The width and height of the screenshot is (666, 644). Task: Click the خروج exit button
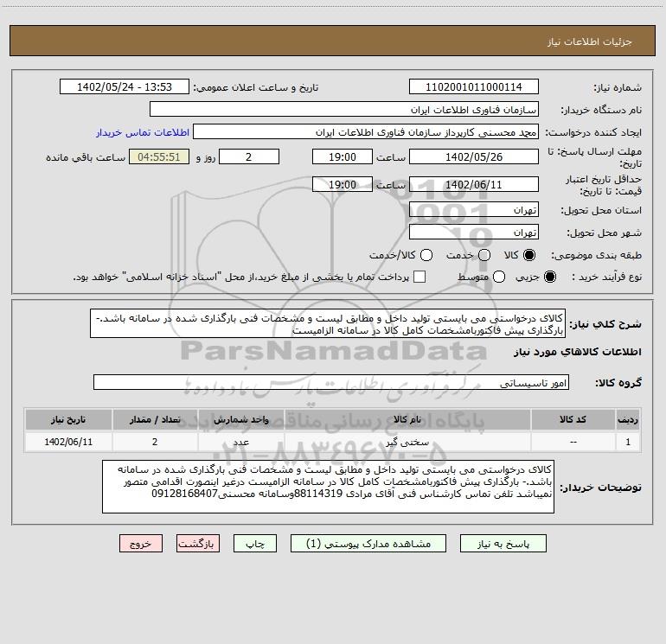(141, 544)
